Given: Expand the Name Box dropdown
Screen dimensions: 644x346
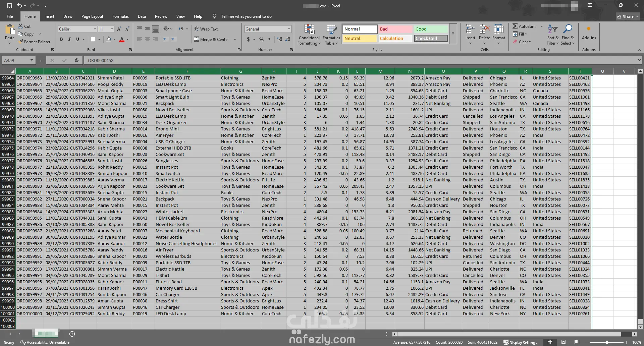Looking at the screenshot, I should point(32,60).
